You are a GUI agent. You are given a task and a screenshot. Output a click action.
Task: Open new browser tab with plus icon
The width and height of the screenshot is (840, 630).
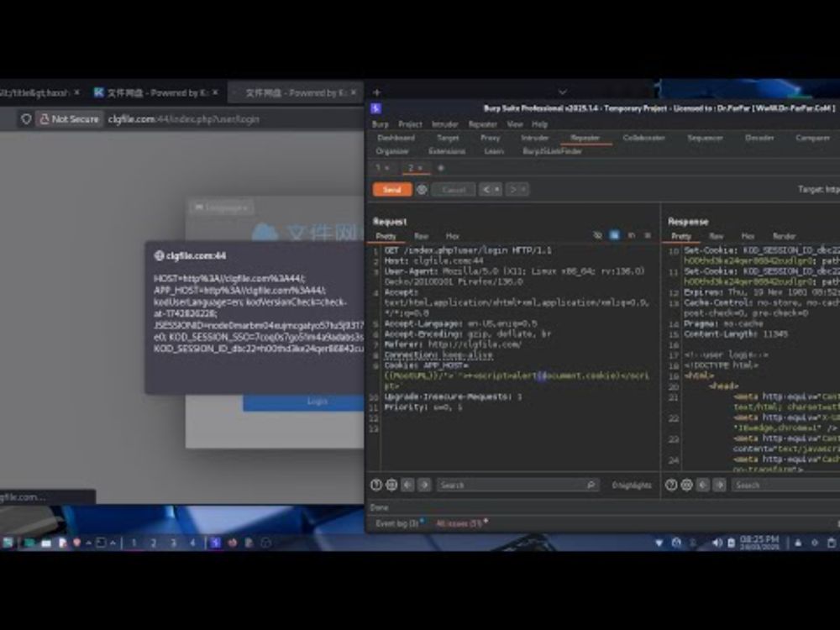click(x=376, y=92)
